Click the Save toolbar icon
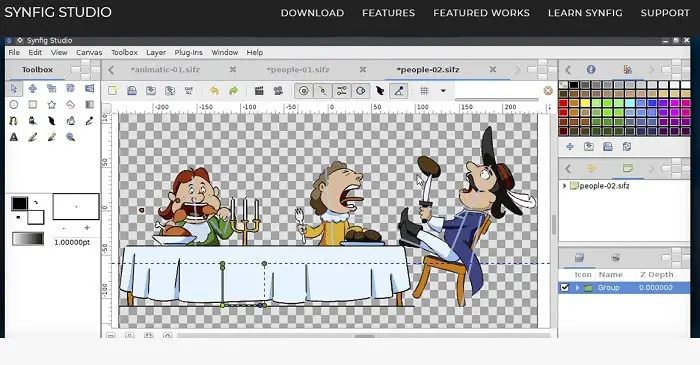 [x=151, y=91]
